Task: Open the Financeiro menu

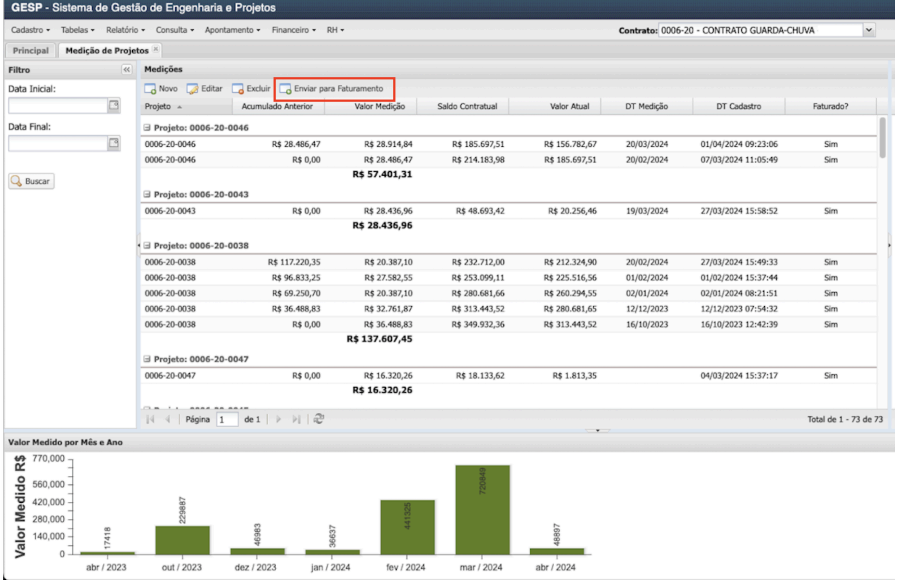Action: click(x=293, y=30)
